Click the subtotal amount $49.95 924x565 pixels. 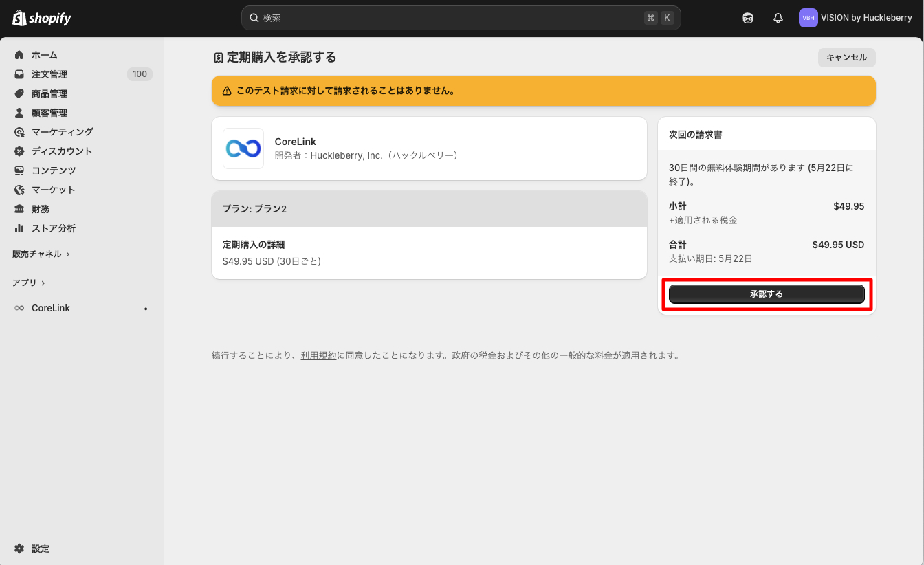coord(849,206)
